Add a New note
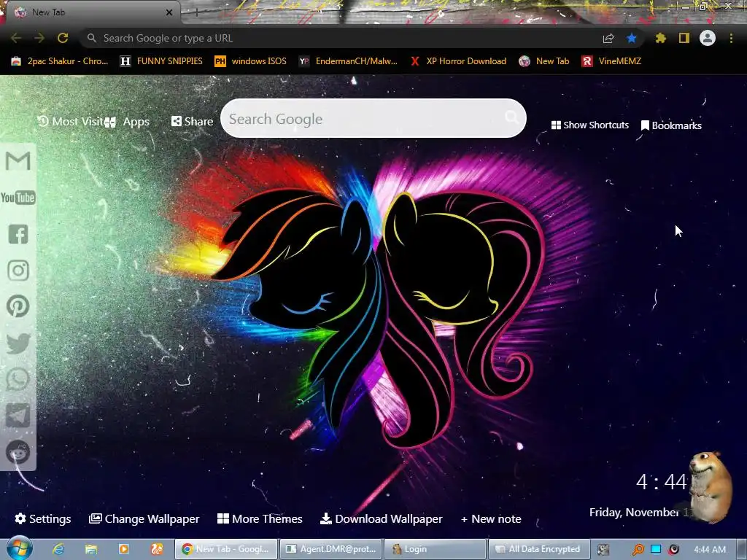747x560 pixels. click(491, 518)
